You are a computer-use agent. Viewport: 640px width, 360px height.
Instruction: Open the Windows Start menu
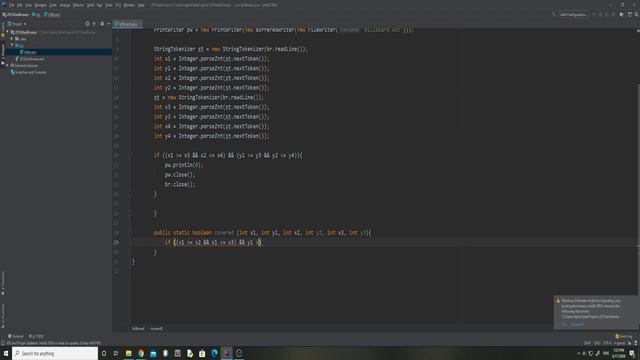(6, 353)
